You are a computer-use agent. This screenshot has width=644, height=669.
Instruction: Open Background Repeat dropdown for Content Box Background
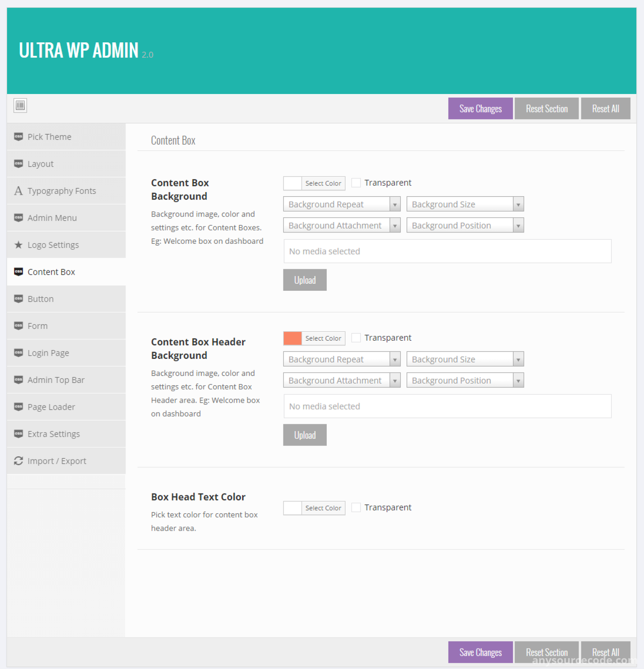(x=342, y=204)
